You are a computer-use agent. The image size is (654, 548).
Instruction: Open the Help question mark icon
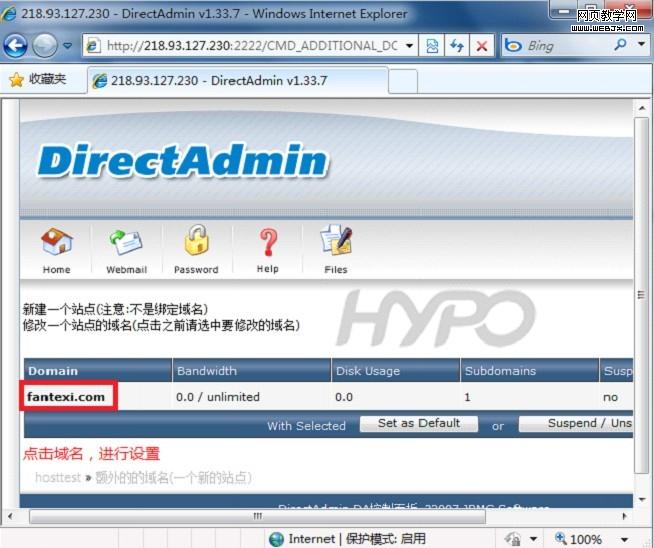click(x=267, y=243)
